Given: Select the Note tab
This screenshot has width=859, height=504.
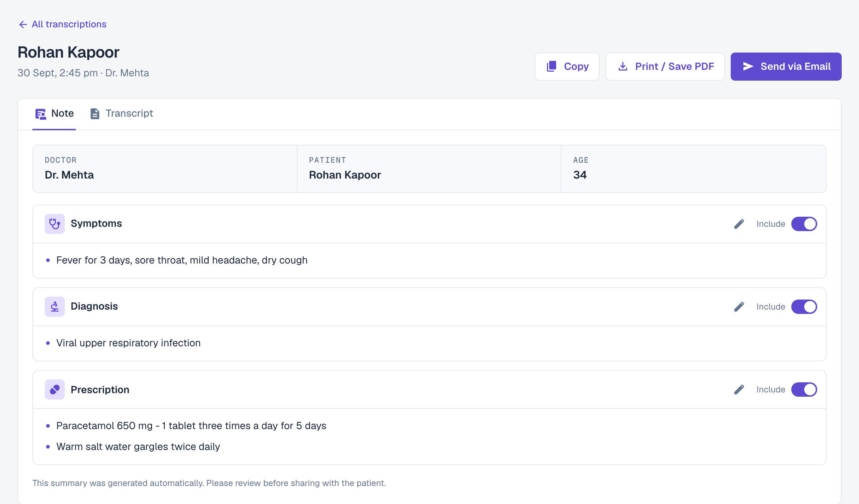Looking at the screenshot, I should 54,113.
